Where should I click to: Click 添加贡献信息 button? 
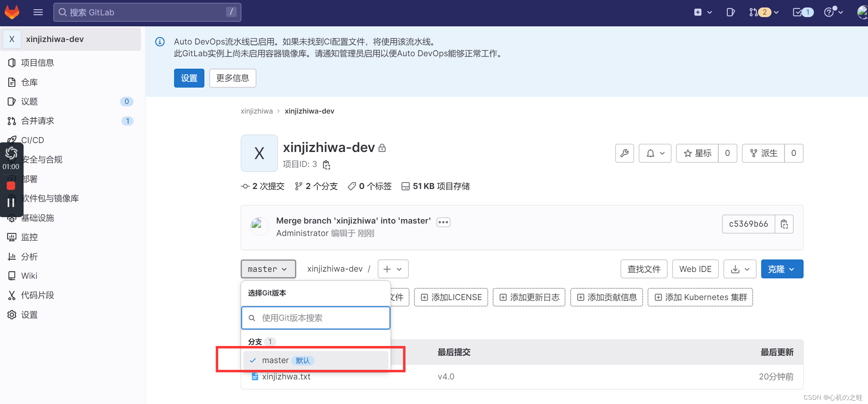607,297
